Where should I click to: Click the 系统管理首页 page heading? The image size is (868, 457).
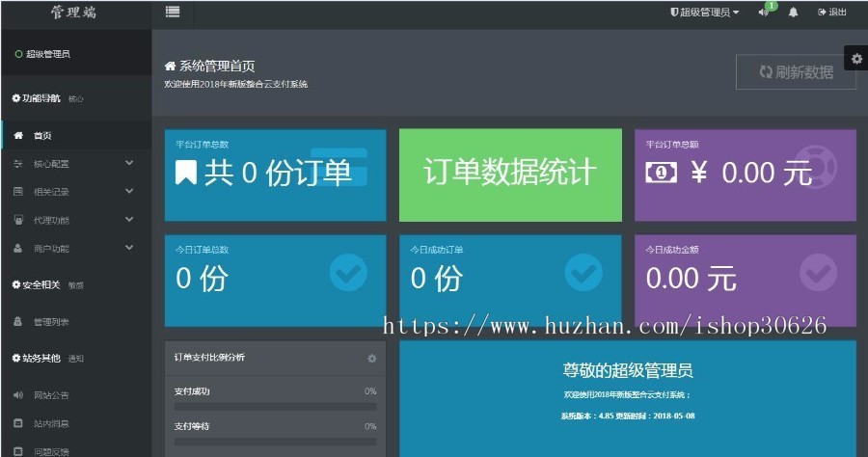coord(217,67)
